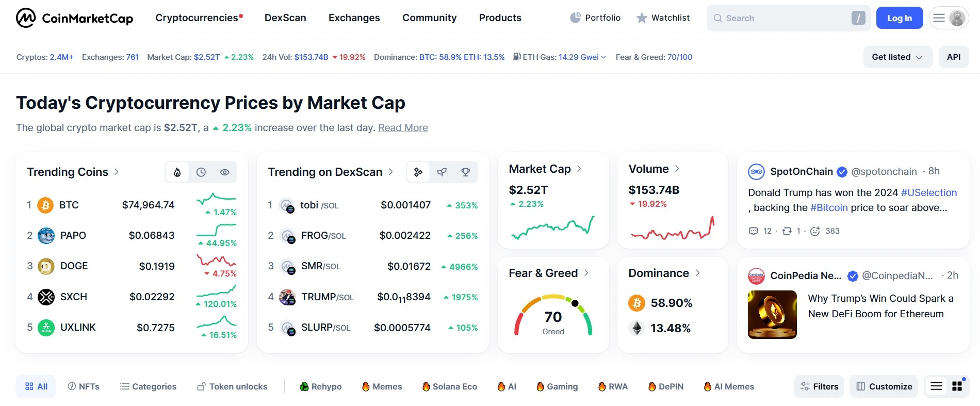Select the Memes category tab
The height and width of the screenshot is (406, 980).
click(x=382, y=386)
